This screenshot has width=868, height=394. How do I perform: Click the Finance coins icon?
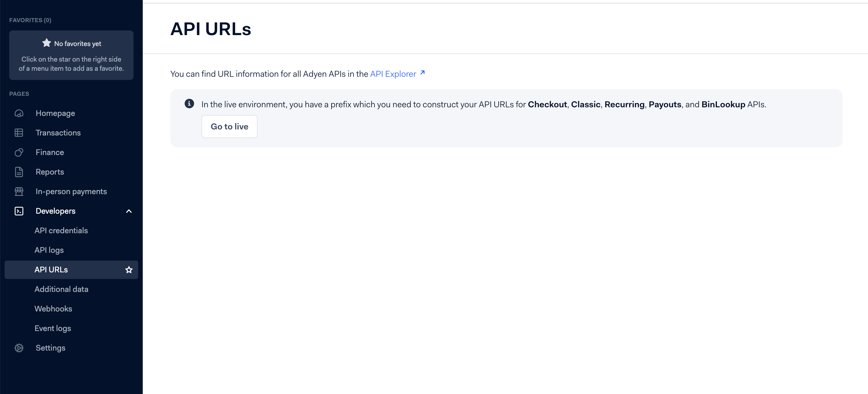tap(19, 152)
